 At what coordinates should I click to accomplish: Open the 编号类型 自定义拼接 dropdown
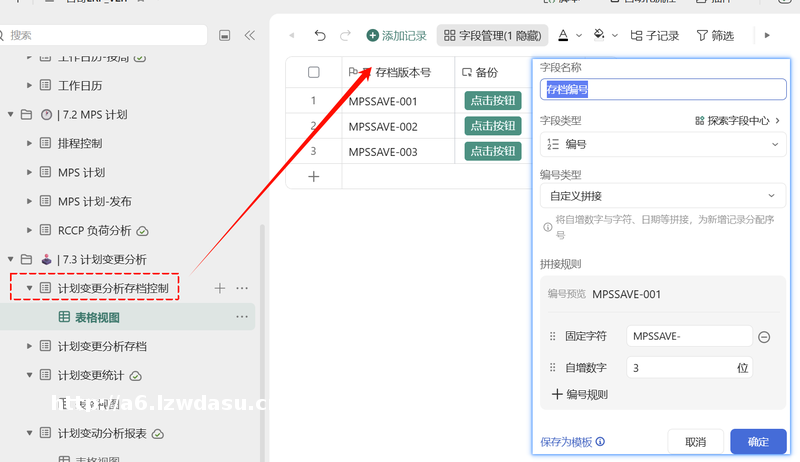[662, 196]
